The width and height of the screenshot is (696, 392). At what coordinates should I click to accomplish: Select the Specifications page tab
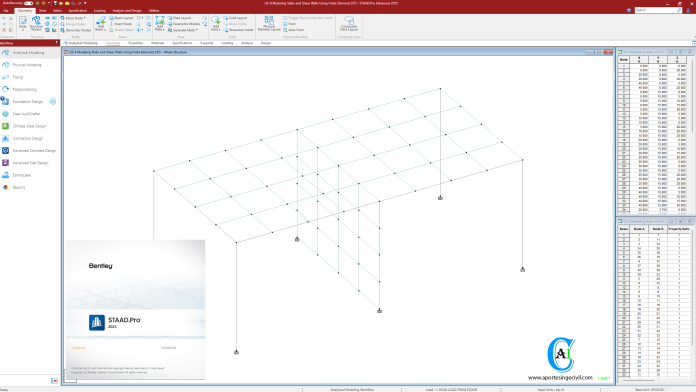coord(182,43)
